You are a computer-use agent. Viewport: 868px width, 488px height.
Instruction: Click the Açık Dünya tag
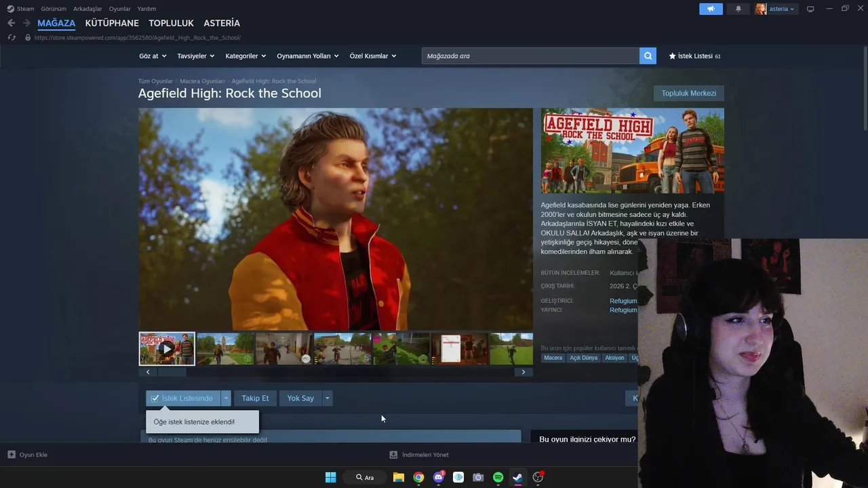(584, 358)
